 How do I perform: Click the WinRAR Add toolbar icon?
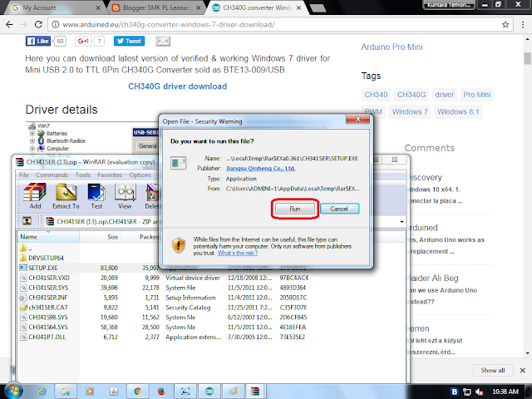coord(35,196)
